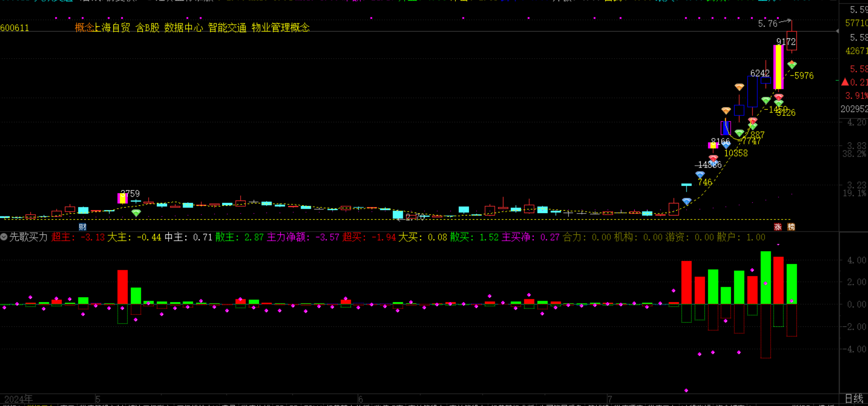This screenshot has height=406, width=868.
Task: Click green diamond under the latest red candle
Action: pyautogui.click(x=792, y=65)
